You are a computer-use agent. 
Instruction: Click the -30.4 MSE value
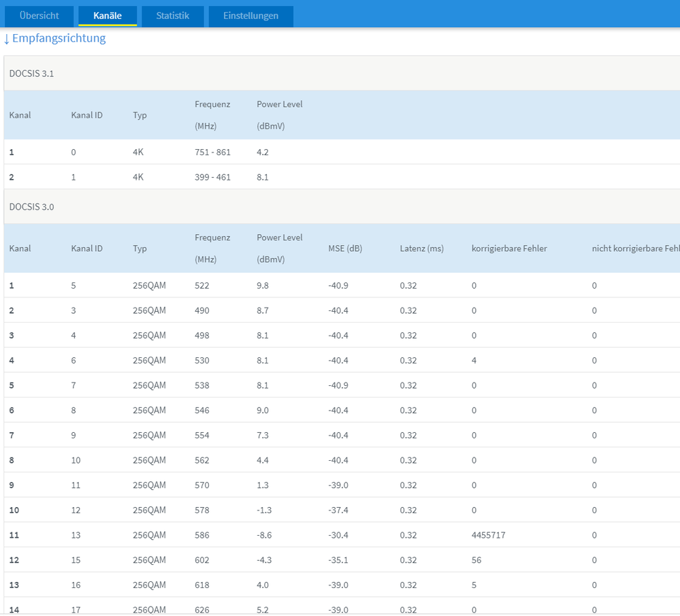pyautogui.click(x=338, y=535)
